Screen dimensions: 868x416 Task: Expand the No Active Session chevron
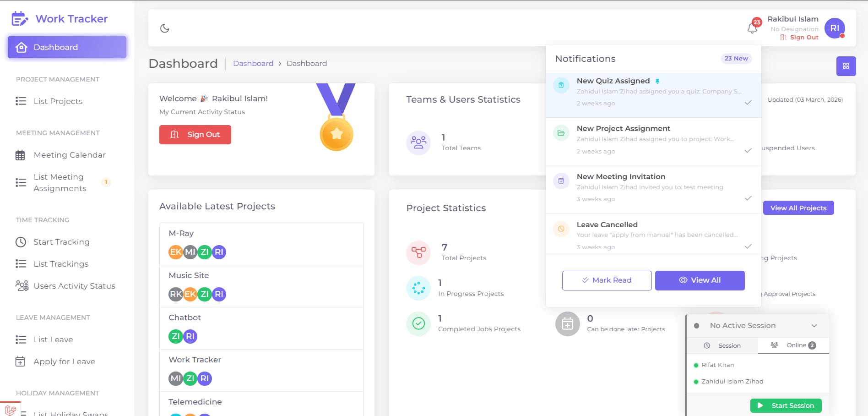click(814, 326)
